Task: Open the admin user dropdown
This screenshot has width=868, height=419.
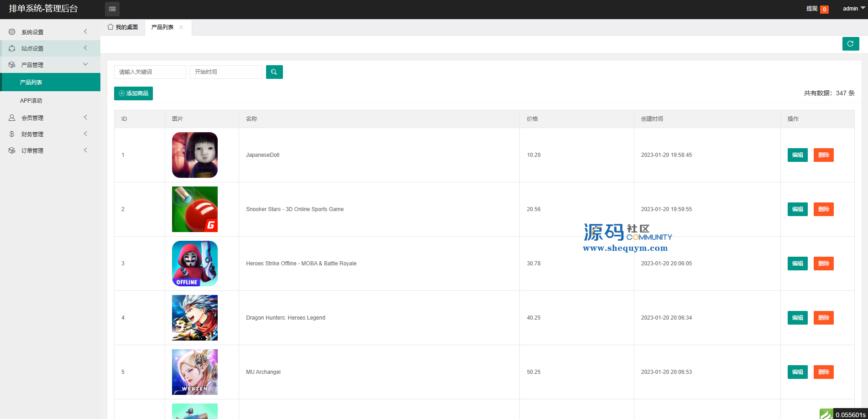Action: 853,9
